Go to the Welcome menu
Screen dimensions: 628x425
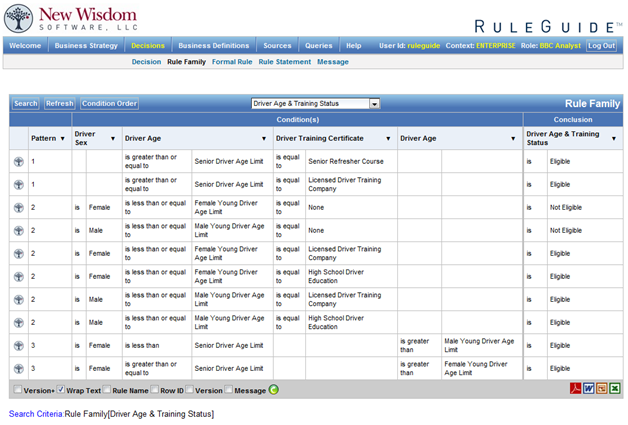click(25, 46)
